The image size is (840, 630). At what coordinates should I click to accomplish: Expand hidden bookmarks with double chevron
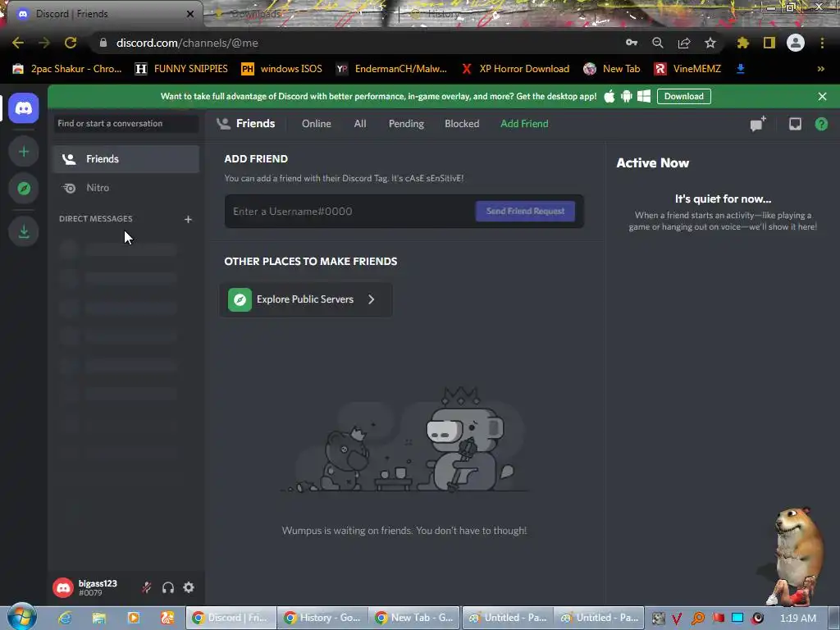pos(820,69)
